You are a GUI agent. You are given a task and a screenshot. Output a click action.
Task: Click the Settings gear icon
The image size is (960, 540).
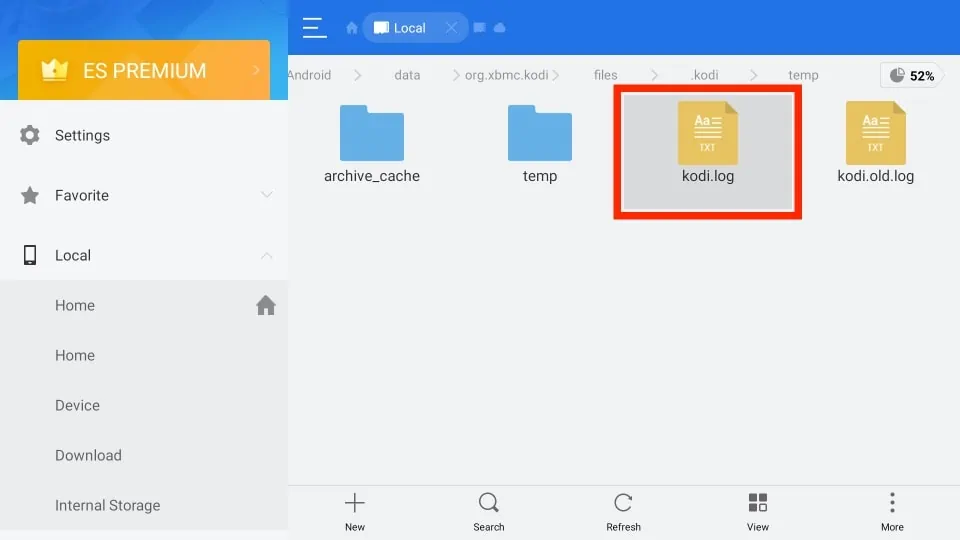[x=29, y=135]
